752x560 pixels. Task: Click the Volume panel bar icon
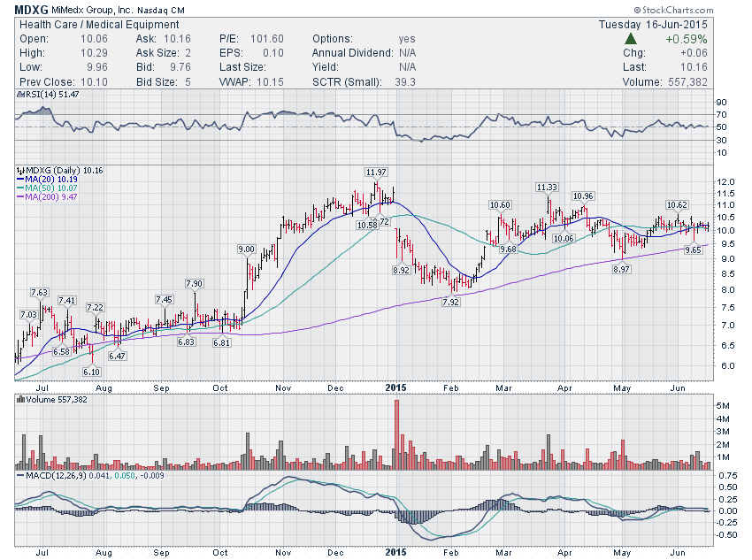20,399
